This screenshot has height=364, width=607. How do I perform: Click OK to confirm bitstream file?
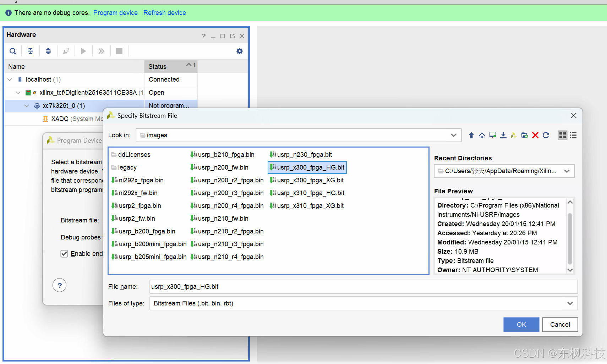point(521,325)
